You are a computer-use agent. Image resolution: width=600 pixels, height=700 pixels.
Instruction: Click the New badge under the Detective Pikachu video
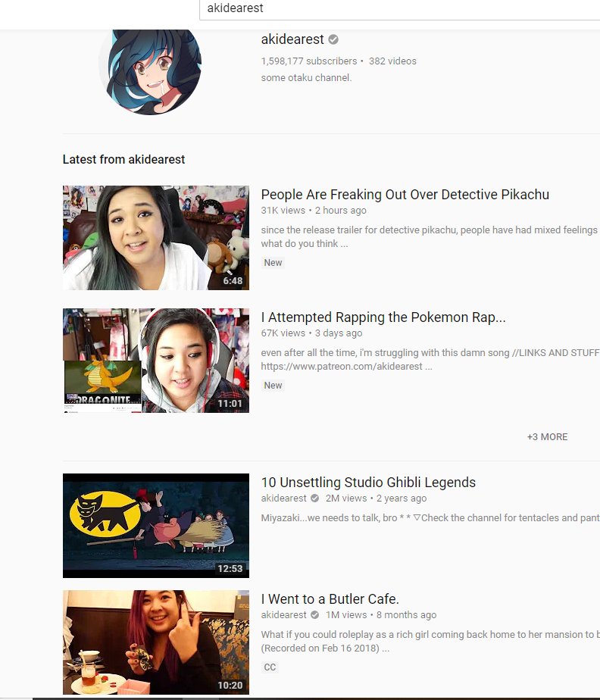(273, 262)
